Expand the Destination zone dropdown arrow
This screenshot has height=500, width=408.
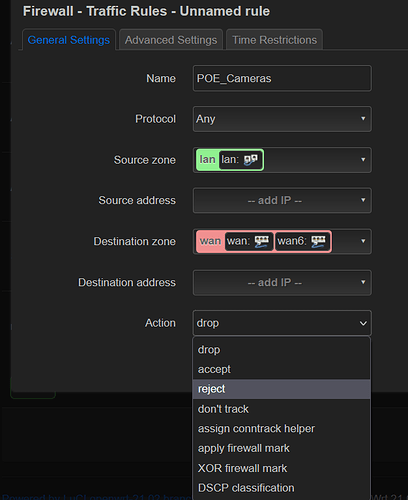click(363, 241)
